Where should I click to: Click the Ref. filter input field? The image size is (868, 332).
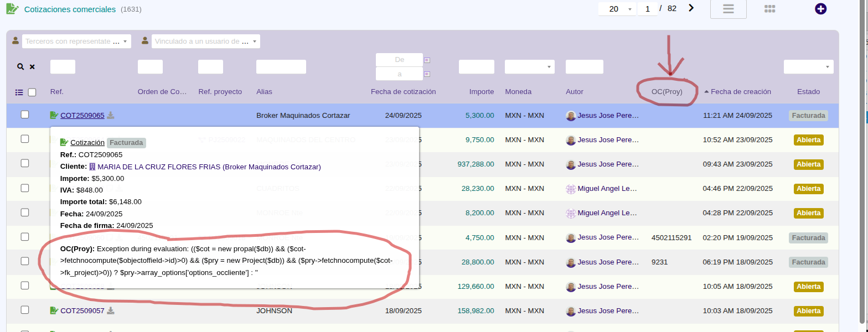63,66
